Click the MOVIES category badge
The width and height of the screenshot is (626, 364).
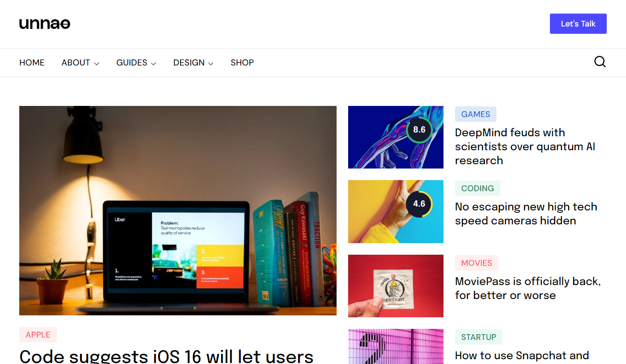coord(476,263)
